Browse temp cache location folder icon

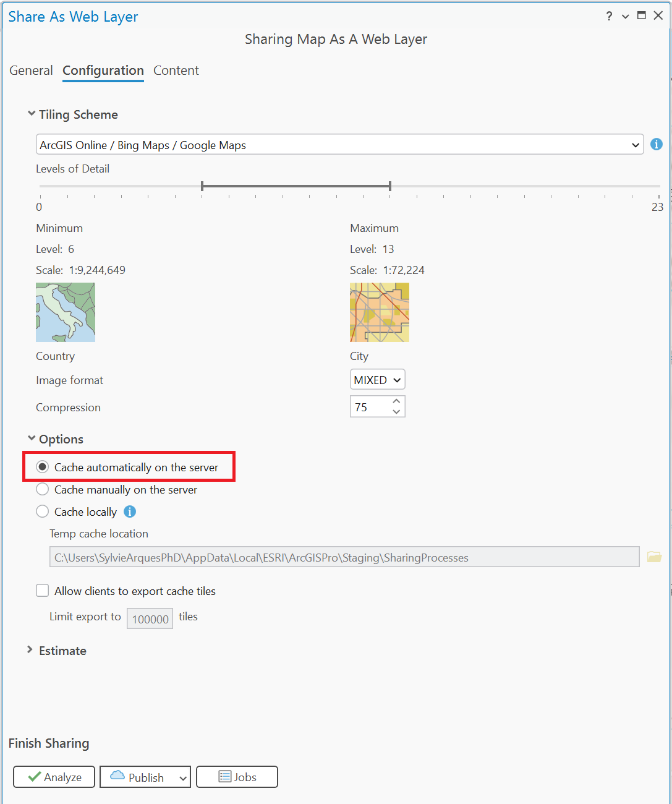pos(654,557)
